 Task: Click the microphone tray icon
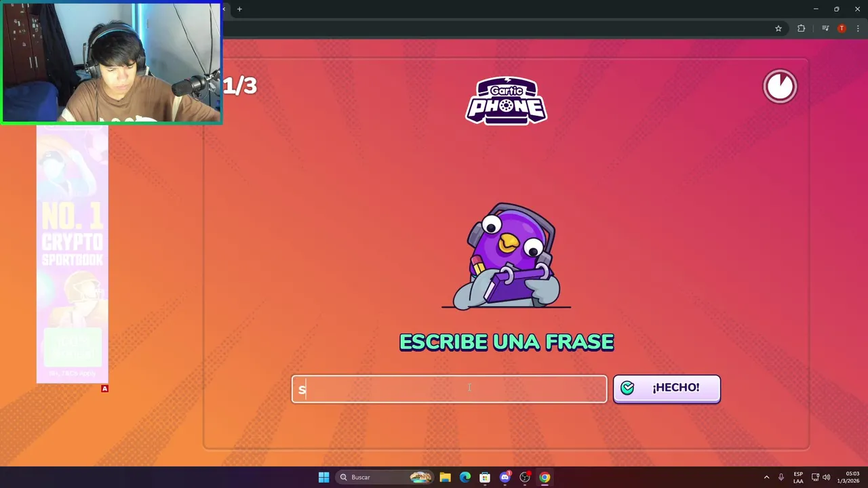click(x=781, y=477)
